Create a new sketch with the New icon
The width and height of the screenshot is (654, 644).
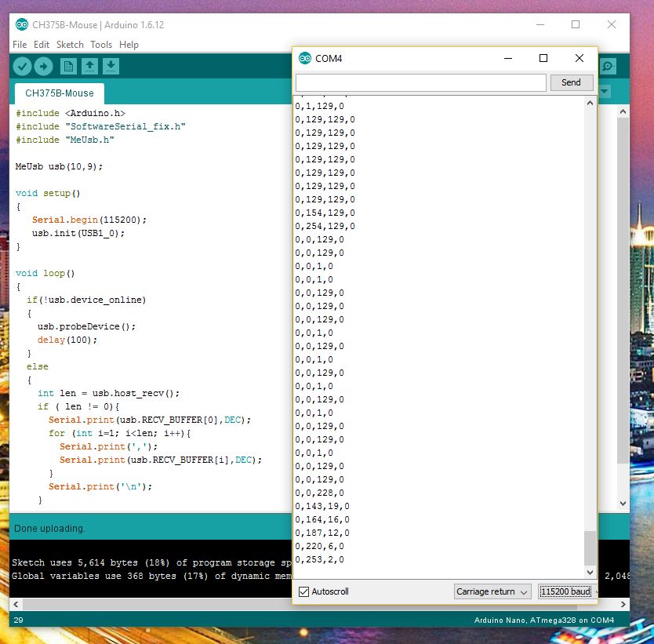pyautogui.click(x=68, y=67)
